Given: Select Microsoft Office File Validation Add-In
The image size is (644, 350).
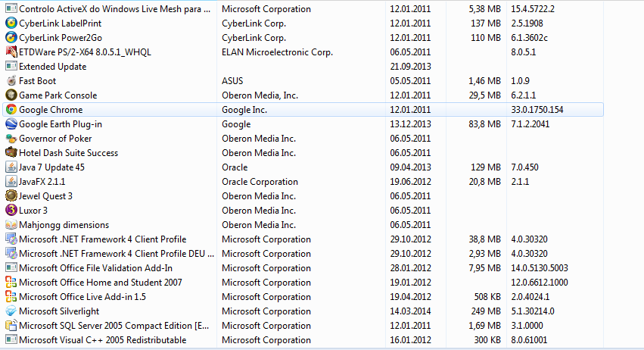Looking at the screenshot, I should 95,268.
